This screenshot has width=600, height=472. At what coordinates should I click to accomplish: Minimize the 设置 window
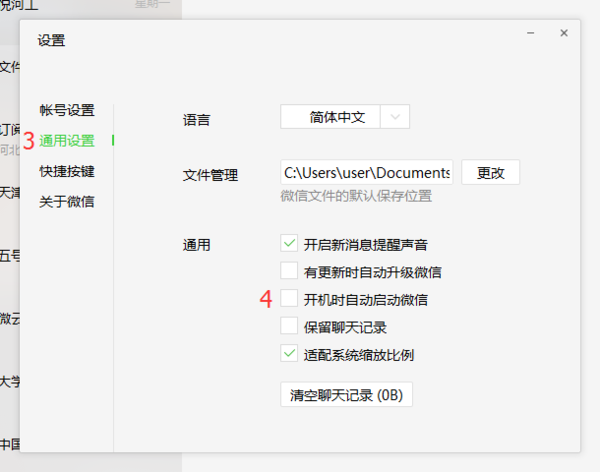coord(530,33)
